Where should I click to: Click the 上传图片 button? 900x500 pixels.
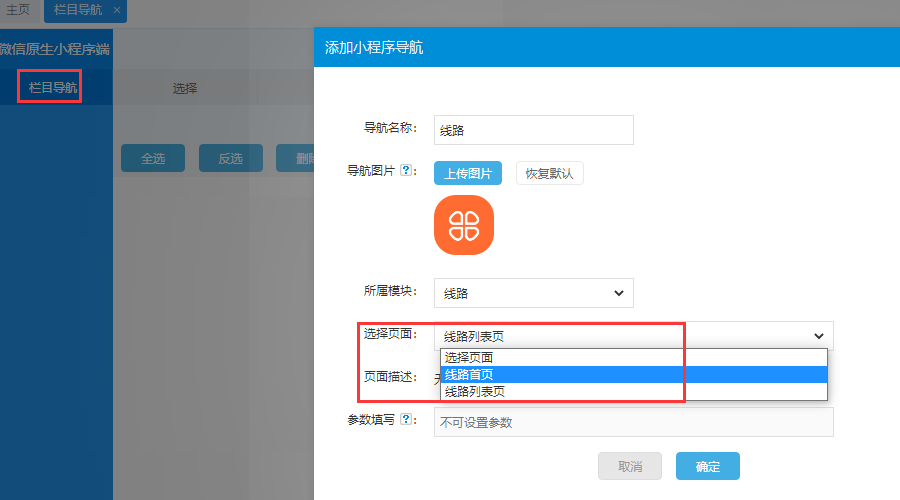[x=467, y=173]
